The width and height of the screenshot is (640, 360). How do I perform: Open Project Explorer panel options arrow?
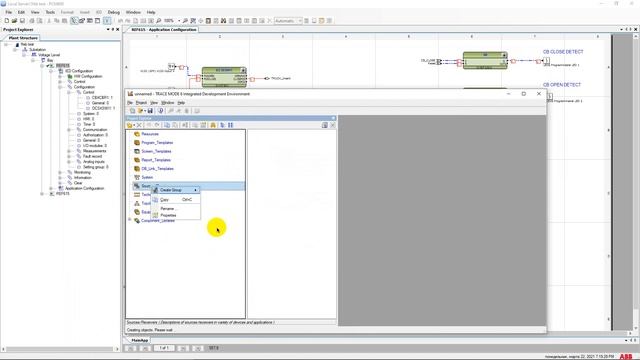tap(108, 29)
